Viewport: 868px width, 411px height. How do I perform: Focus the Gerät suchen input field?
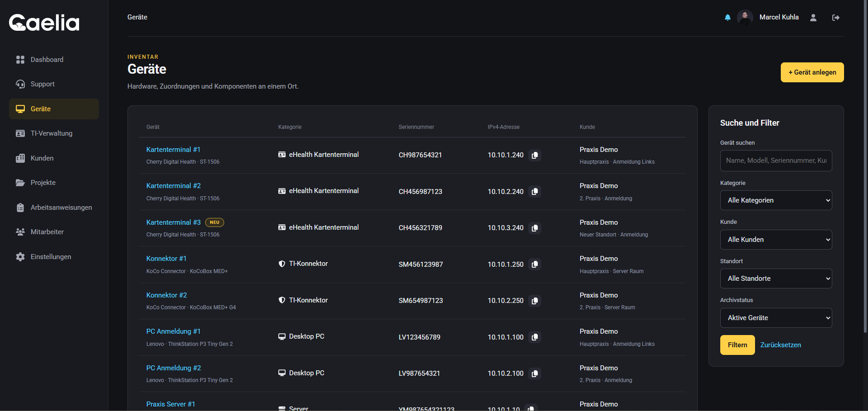(x=776, y=161)
